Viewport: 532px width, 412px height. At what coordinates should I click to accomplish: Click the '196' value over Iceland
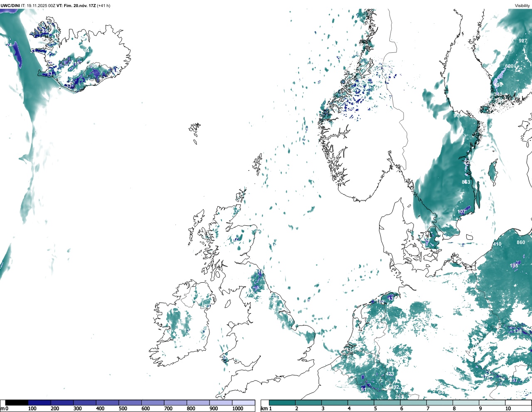tap(91, 66)
